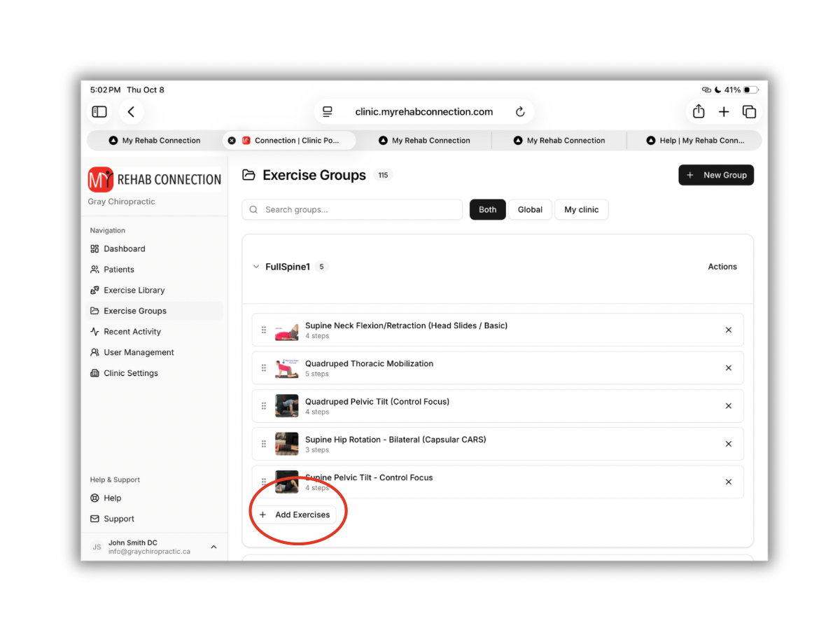
Task: Expand the John Smith DC account menu
Action: coord(214,547)
